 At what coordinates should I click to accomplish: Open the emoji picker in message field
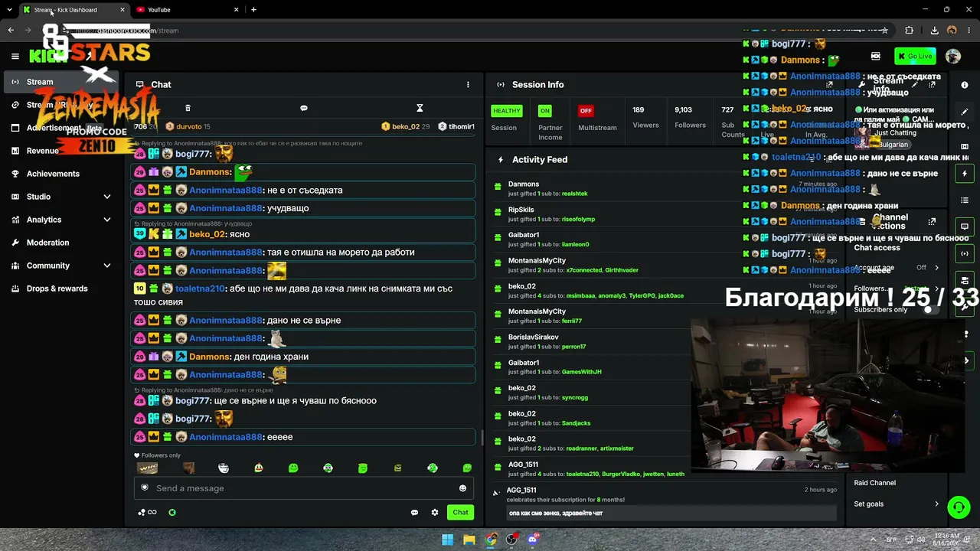click(x=462, y=488)
